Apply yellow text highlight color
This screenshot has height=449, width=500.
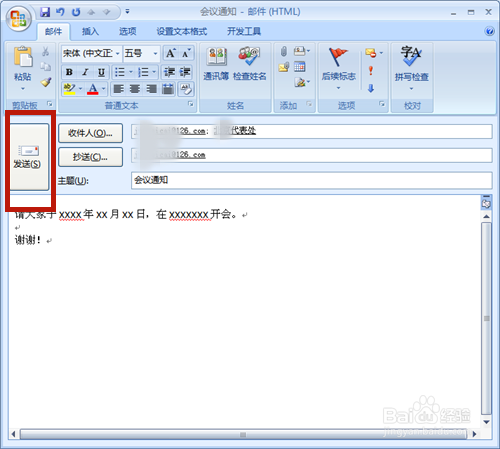pyautogui.click(x=69, y=89)
